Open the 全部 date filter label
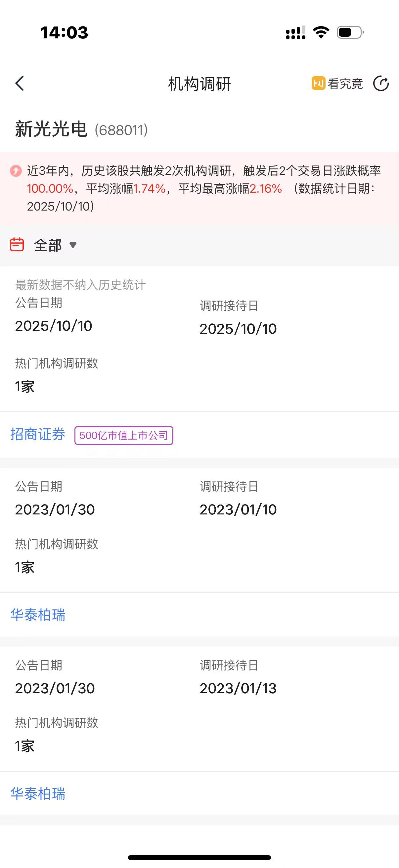Screen dimensions: 399x868 pyautogui.click(x=48, y=245)
